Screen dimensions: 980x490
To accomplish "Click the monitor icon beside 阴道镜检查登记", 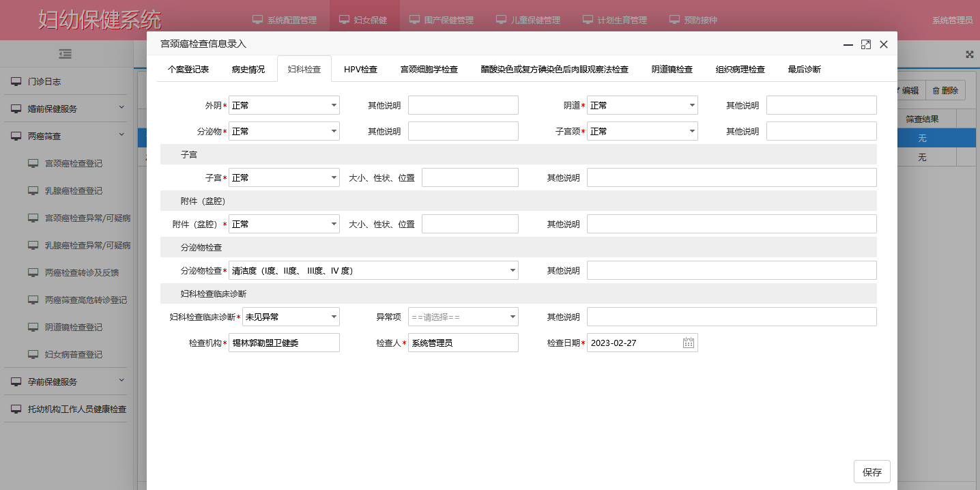I will [x=33, y=327].
